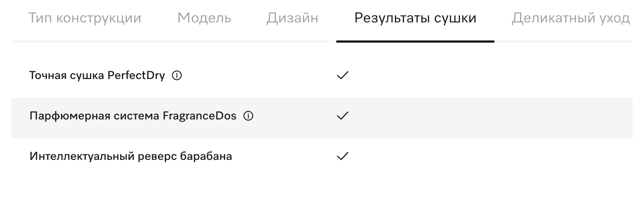Viewport: 644px width, 197px height.
Task: Click the Парфюмерная система label text
Action: coord(95,116)
